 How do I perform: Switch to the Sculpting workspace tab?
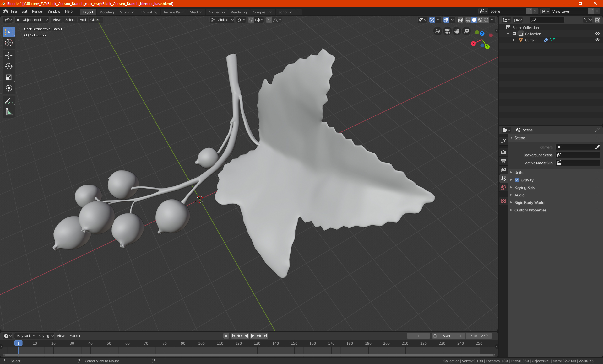click(x=127, y=12)
